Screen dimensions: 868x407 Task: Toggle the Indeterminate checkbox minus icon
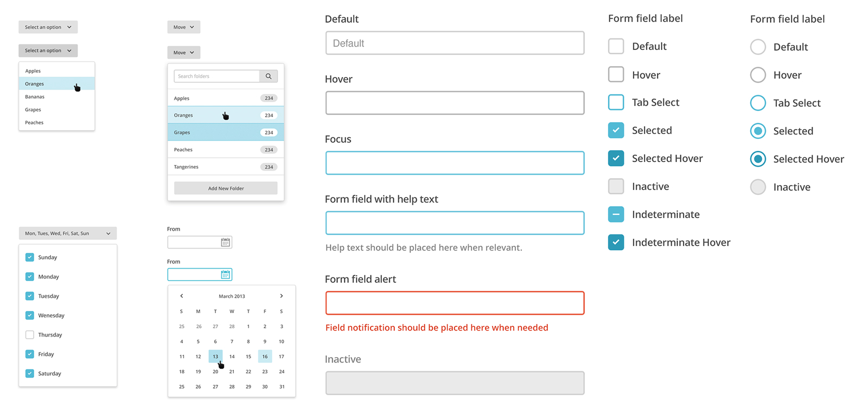616,214
